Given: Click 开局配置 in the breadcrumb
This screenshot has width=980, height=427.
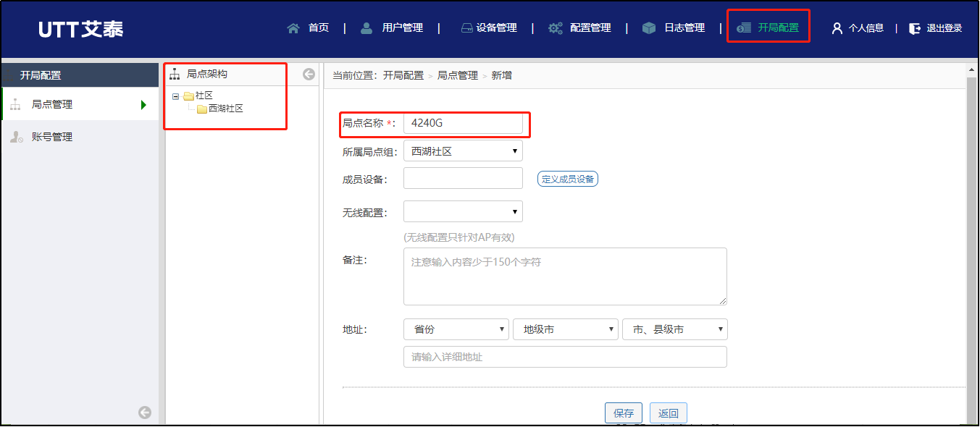Looking at the screenshot, I should pyautogui.click(x=403, y=75).
